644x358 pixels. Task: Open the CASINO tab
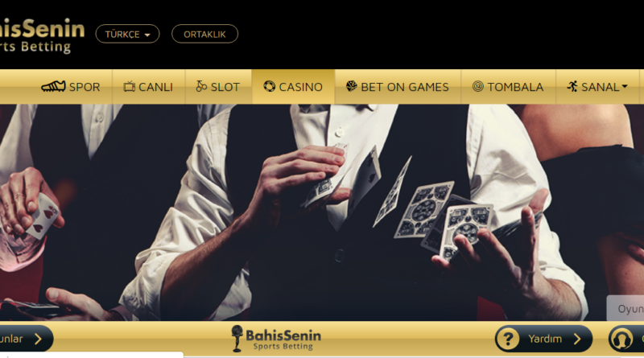293,87
